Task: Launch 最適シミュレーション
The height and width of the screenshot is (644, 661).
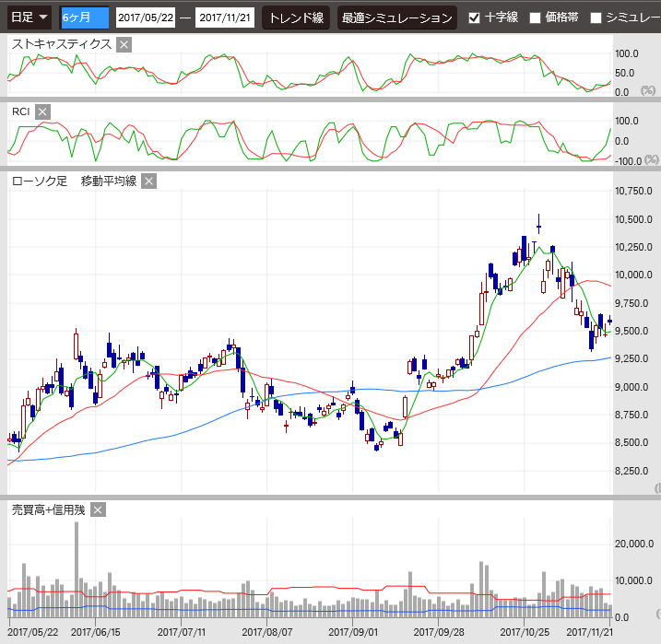Action: click(396, 18)
